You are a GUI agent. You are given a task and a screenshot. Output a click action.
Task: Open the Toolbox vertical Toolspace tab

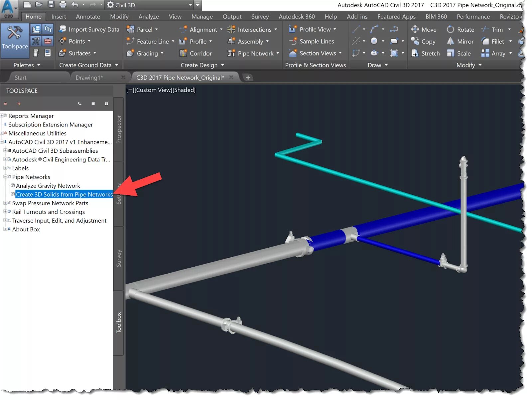point(119,322)
